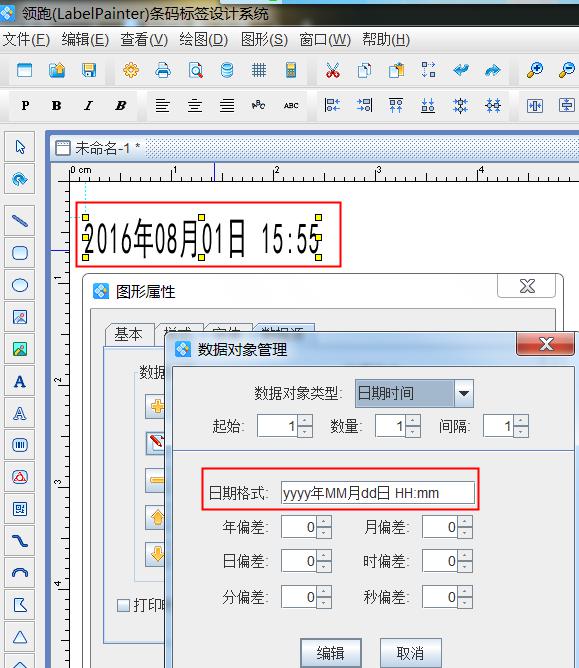Select the ellipse drawing tool
Image resolution: width=579 pixels, height=668 pixels.
click(x=20, y=285)
